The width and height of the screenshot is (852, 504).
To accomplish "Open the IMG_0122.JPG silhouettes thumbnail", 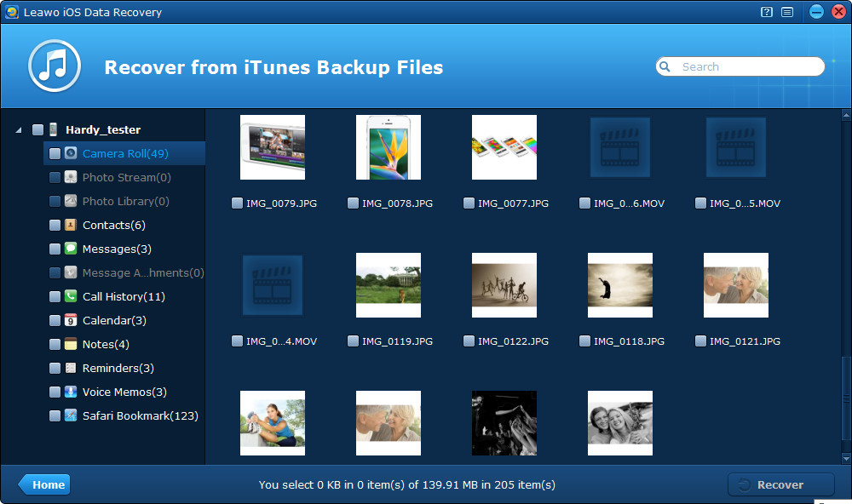I will click(x=504, y=285).
